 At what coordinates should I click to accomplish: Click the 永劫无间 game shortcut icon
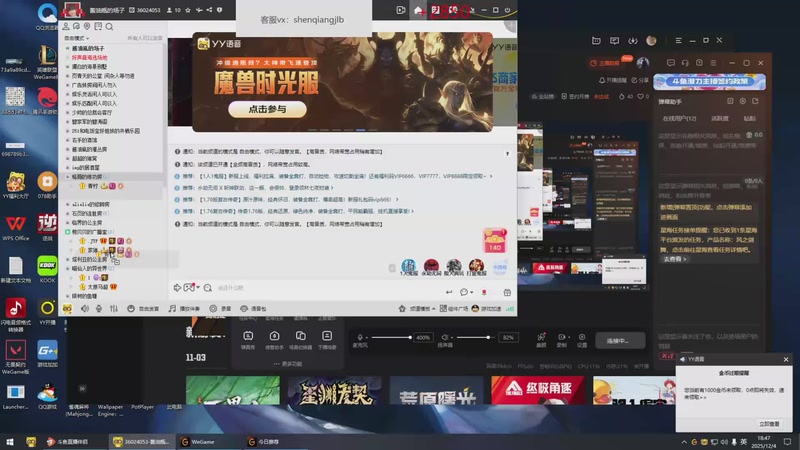click(431, 267)
